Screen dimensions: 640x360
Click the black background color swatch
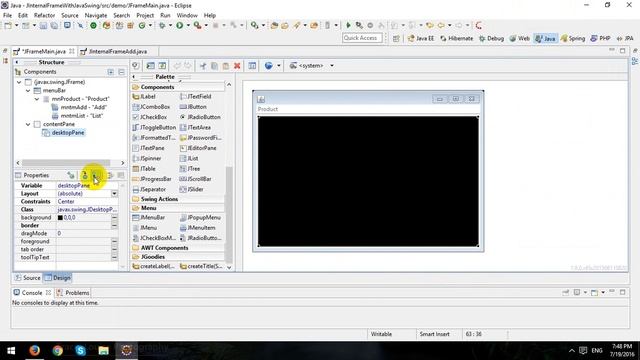coord(60,218)
